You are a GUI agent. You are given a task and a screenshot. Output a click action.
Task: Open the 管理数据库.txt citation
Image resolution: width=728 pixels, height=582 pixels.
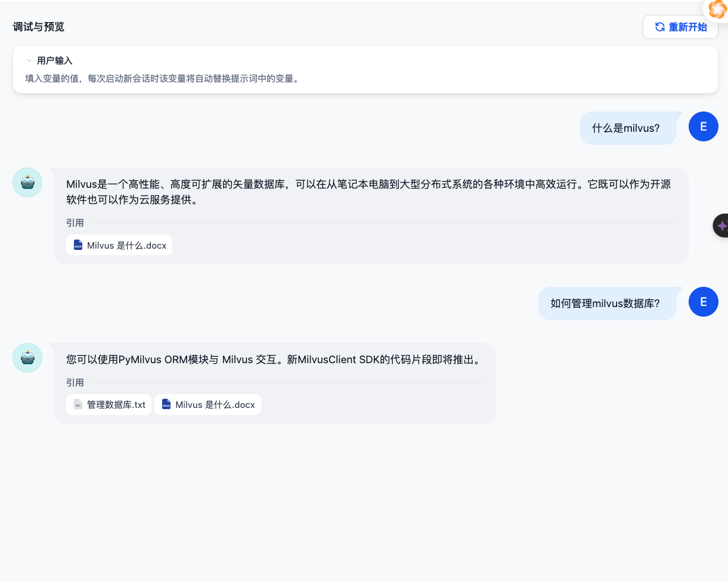109,404
